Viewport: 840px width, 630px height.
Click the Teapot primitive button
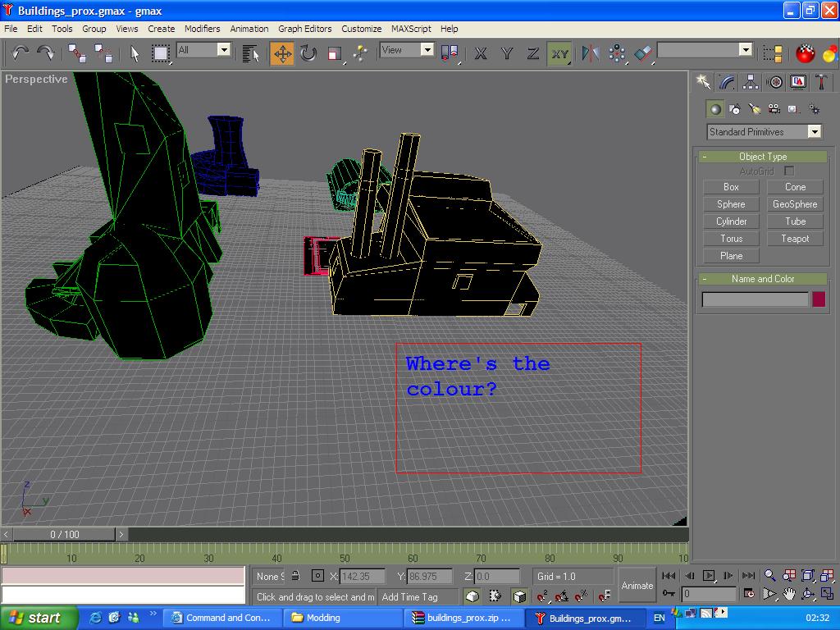[795, 239]
